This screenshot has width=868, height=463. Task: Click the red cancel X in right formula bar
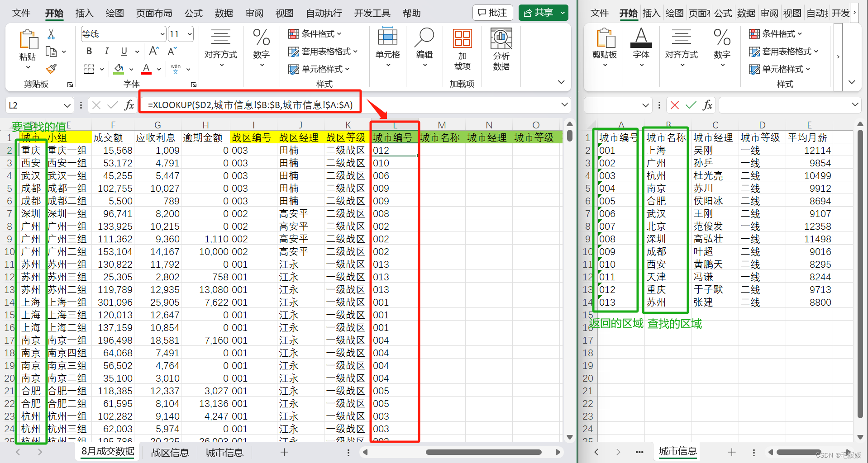point(675,105)
